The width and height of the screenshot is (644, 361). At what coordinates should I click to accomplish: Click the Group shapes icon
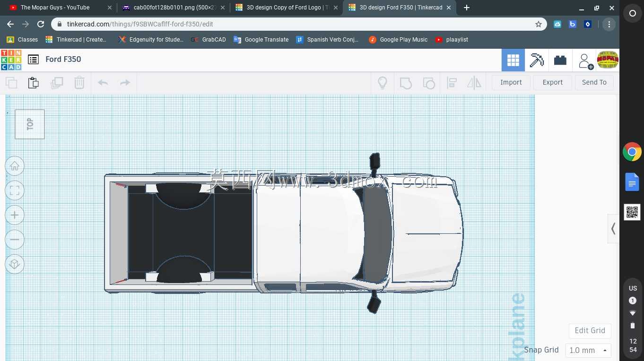pos(406,83)
